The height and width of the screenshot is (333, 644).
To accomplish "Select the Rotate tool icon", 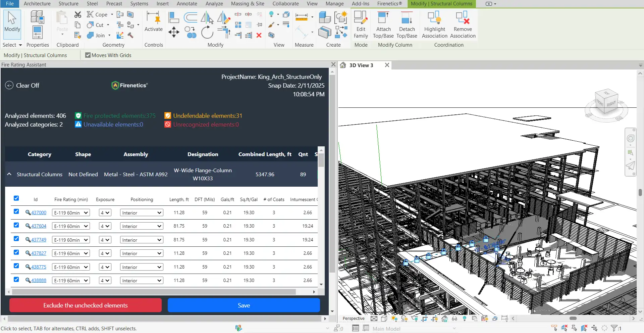I will [x=207, y=33].
